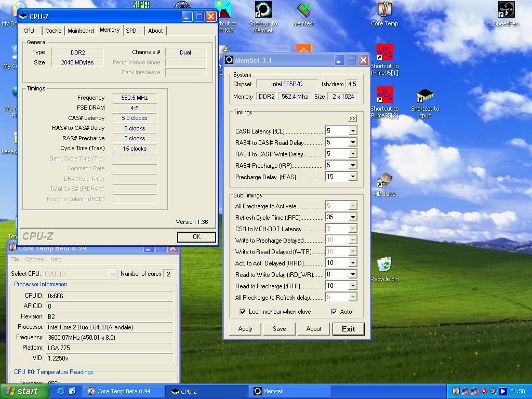532x399 pixels.
Task: Select the Shortcut to MemSet desktop icon
Action: [x=263, y=17]
